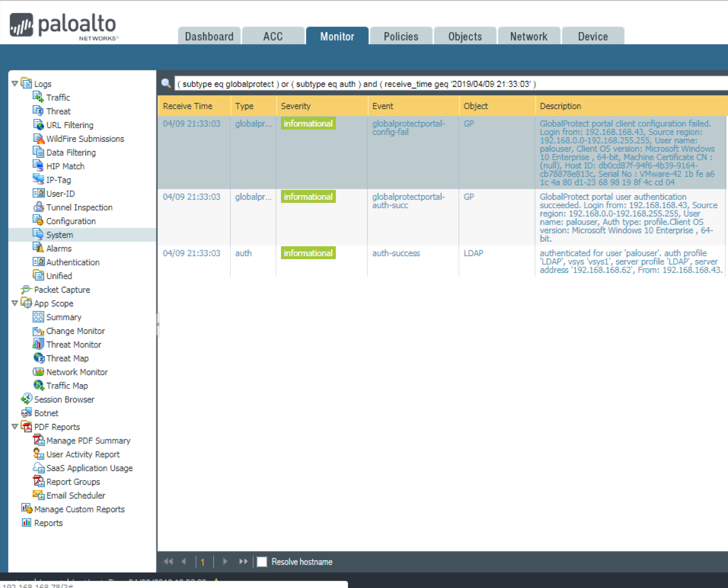728x588 pixels.
Task: Click the Unified log icon
Action: [x=38, y=276]
